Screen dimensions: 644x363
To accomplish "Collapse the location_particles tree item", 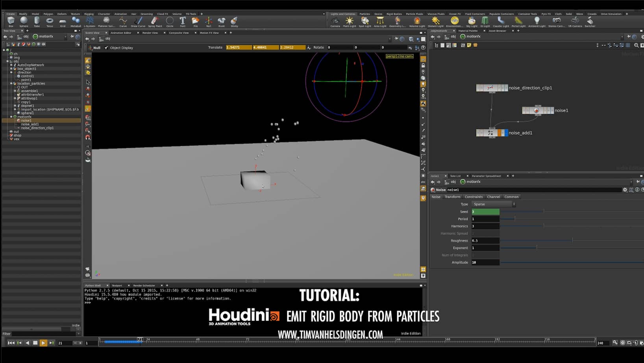I will pyautogui.click(x=11, y=83).
